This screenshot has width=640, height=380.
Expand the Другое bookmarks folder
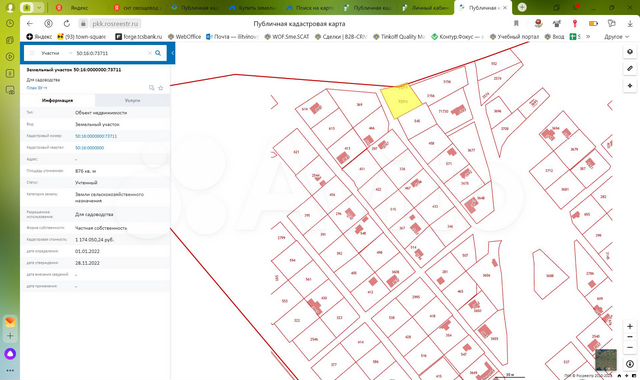(616, 37)
